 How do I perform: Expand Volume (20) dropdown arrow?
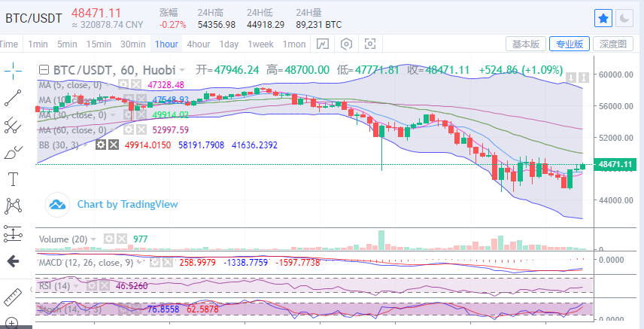tap(93, 239)
